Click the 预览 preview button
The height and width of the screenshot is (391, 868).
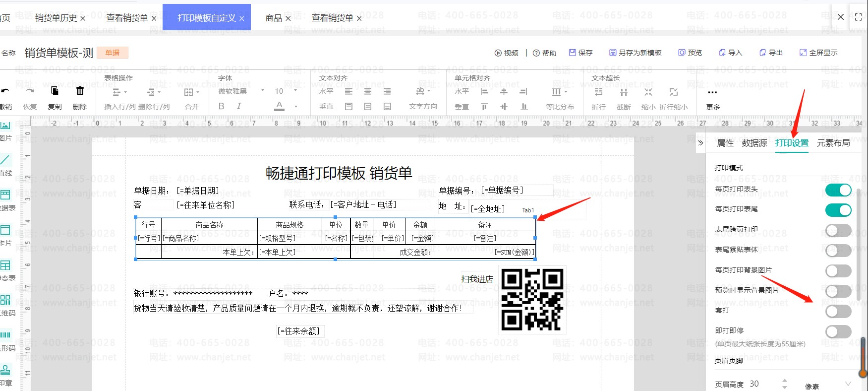(690, 53)
